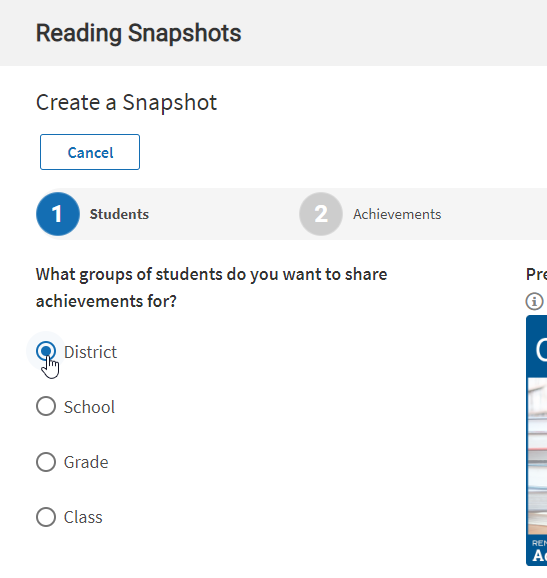
Task: Select the School radio button
Action: point(46,406)
